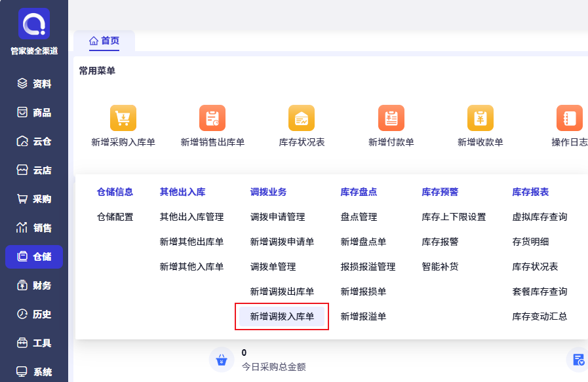
Task: Click the 调拨业务 column heading
Action: click(x=269, y=193)
